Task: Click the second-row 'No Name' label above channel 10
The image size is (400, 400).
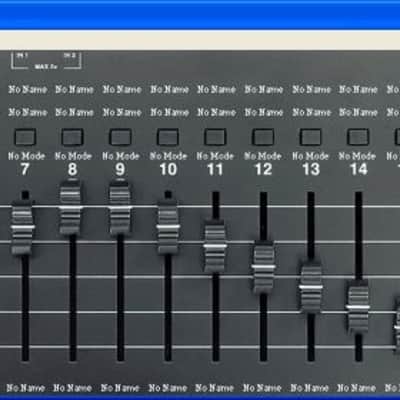Action: (169, 112)
